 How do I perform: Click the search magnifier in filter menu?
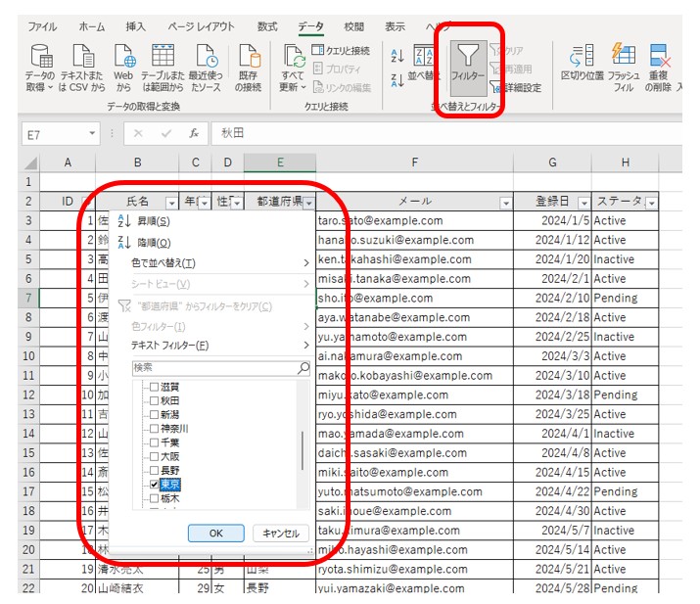click(303, 368)
